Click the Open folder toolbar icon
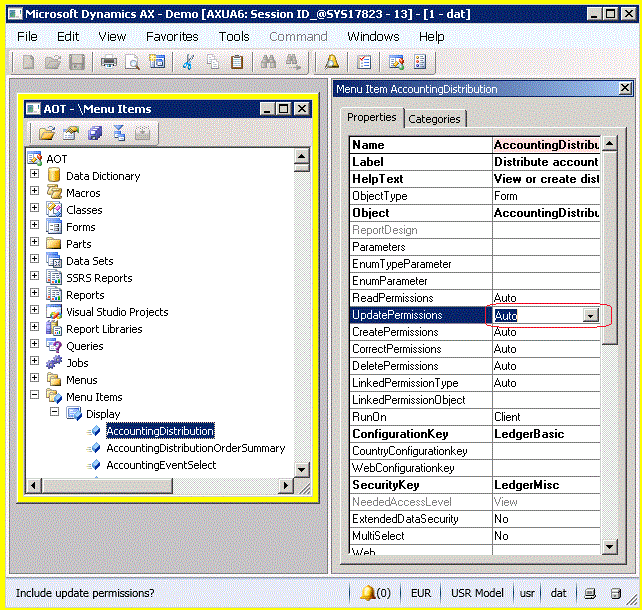This screenshot has height=610, width=642. coord(52,63)
